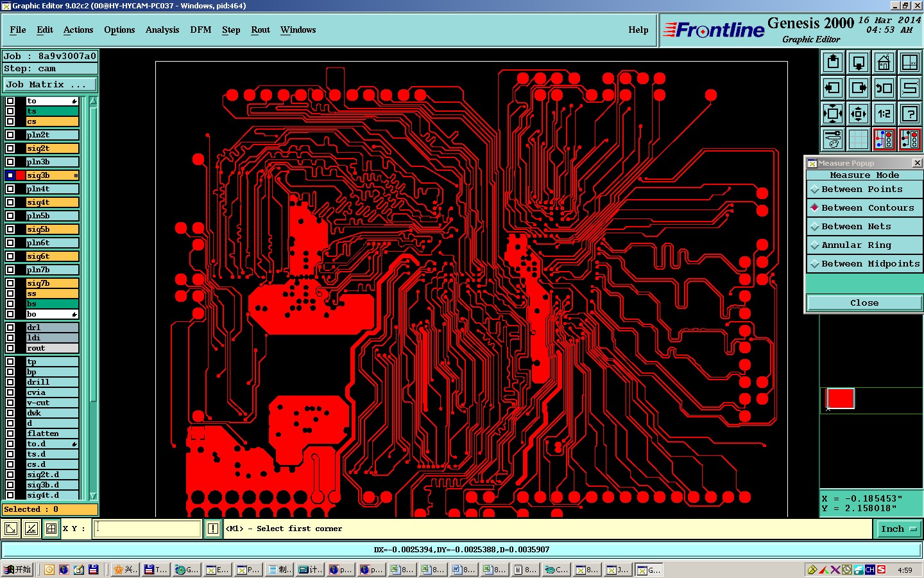Click the zoom in arrows icon

(x=833, y=114)
